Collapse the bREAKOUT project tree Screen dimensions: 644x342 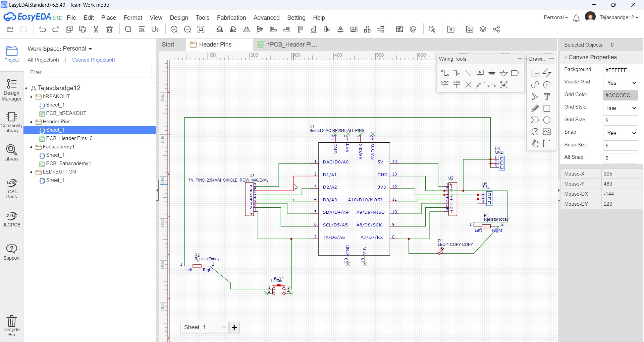[31, 96]
